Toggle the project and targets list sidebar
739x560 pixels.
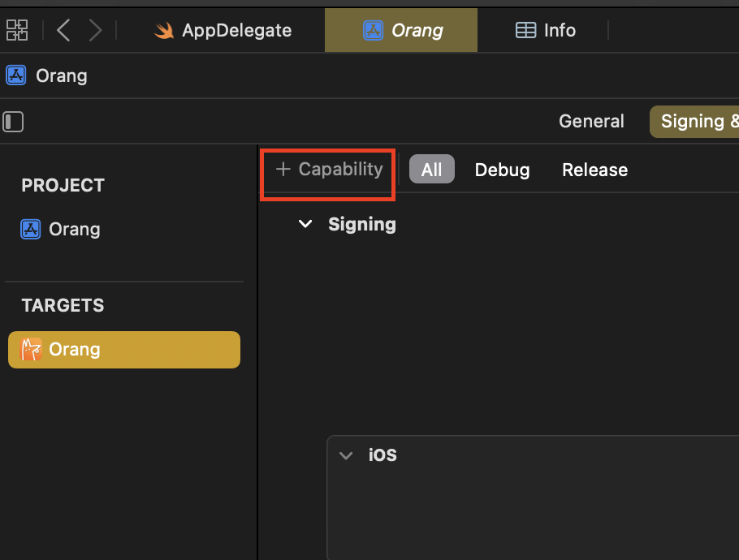(13, 122)
